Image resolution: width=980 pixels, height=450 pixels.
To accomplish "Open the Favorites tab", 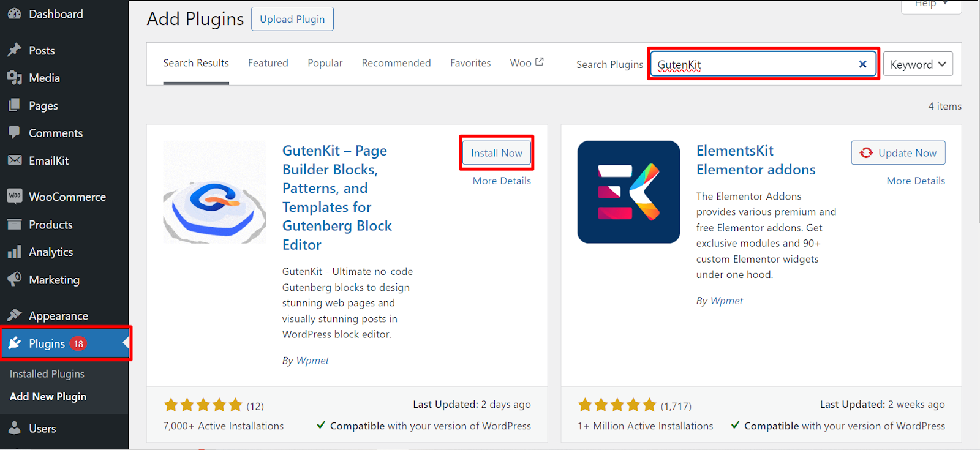I will point(470,63).
